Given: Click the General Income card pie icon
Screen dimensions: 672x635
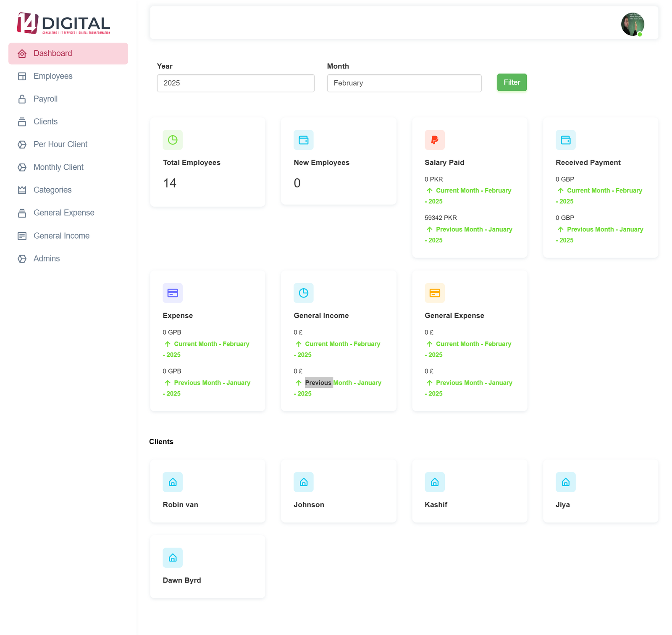Looking at the screenshot, I should click(304, 293).
